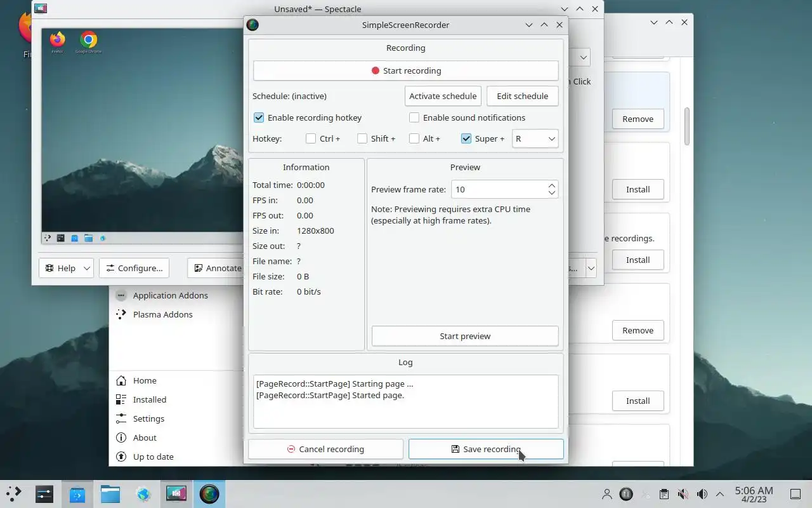Click the Home house icon in Discover
Viewport: 812px width, 508px height.
[x=121, y=380]
